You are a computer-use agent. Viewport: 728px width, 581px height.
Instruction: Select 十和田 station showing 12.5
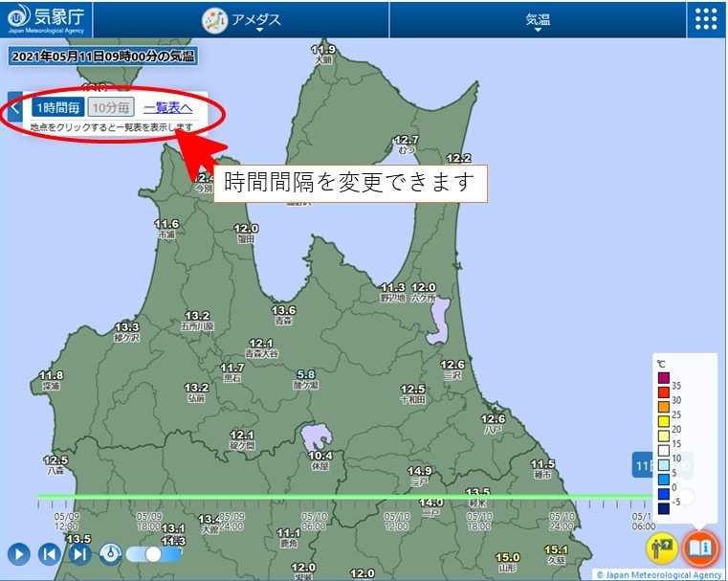coord(412,393)
